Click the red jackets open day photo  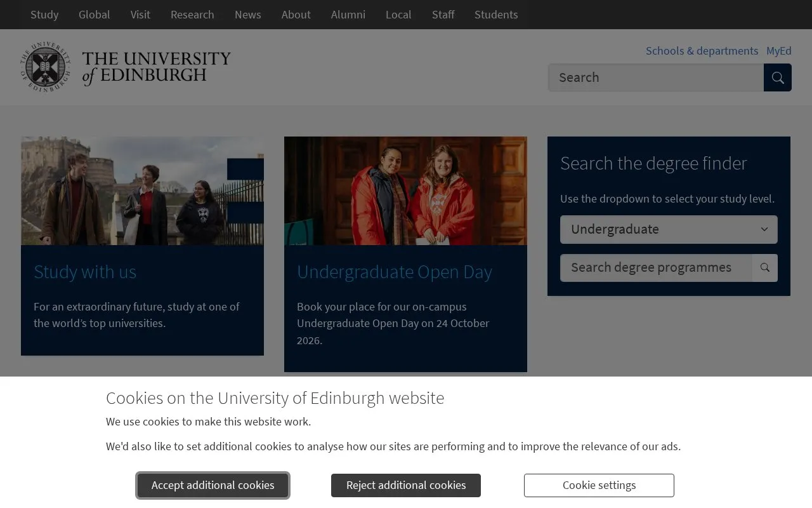[x=405, y=191]
